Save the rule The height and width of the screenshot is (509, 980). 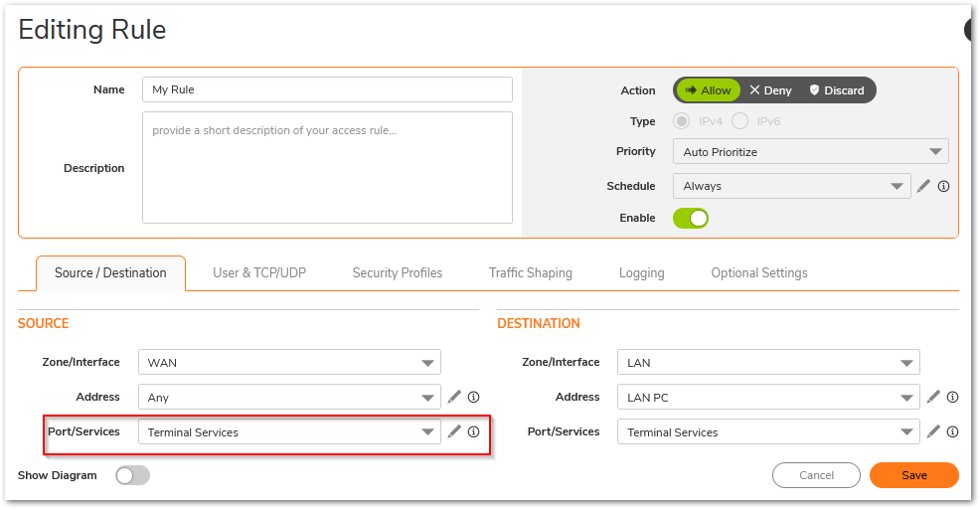tap(914, 475)
